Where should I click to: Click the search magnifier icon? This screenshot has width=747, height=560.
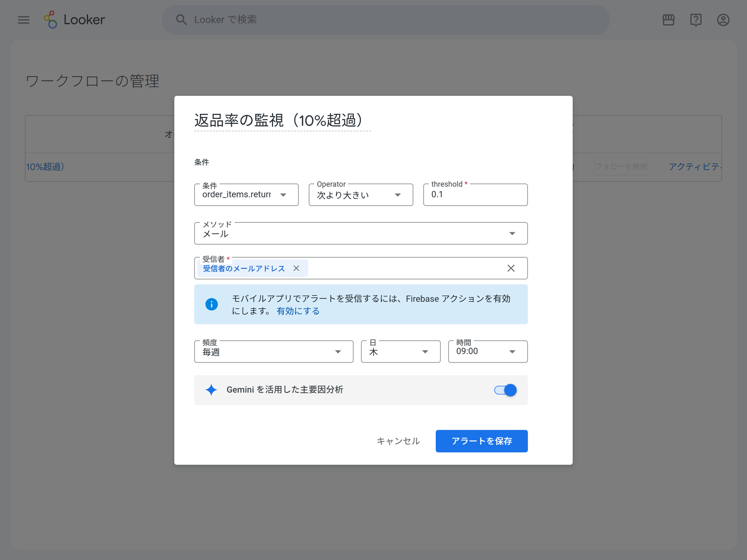click(181, 19)
